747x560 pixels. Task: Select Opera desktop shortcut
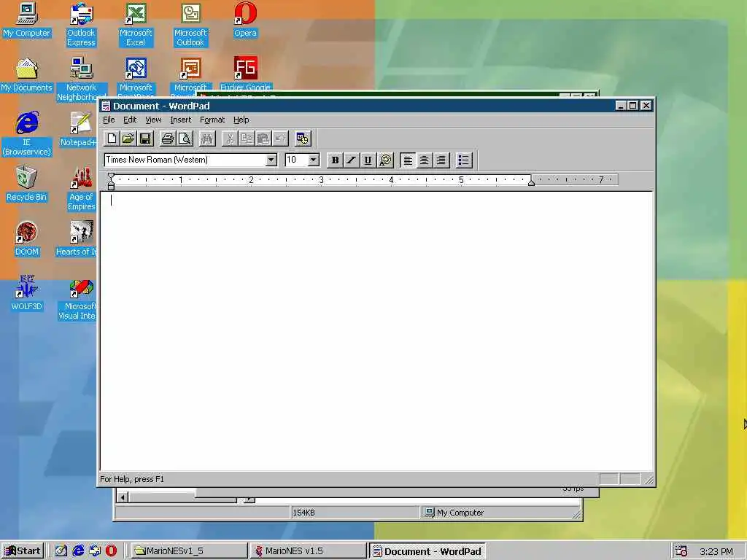click(245, 20)
